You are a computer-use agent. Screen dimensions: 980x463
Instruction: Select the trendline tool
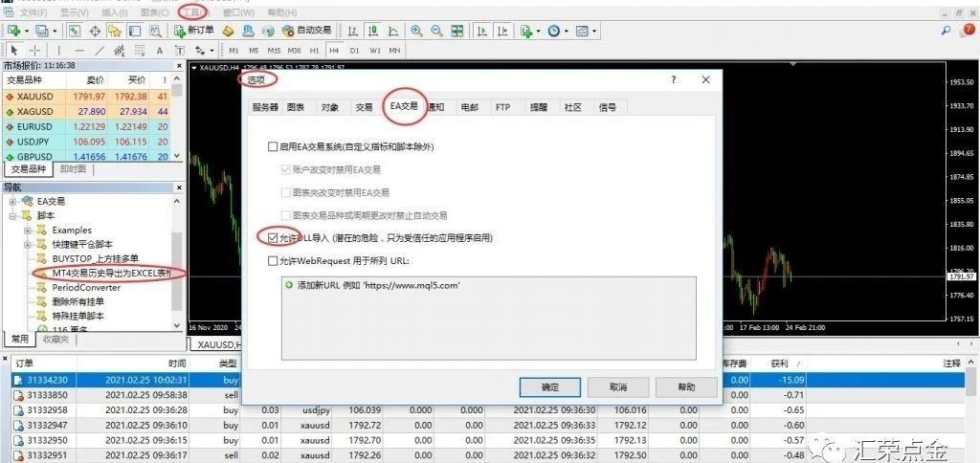pos(100,51)
